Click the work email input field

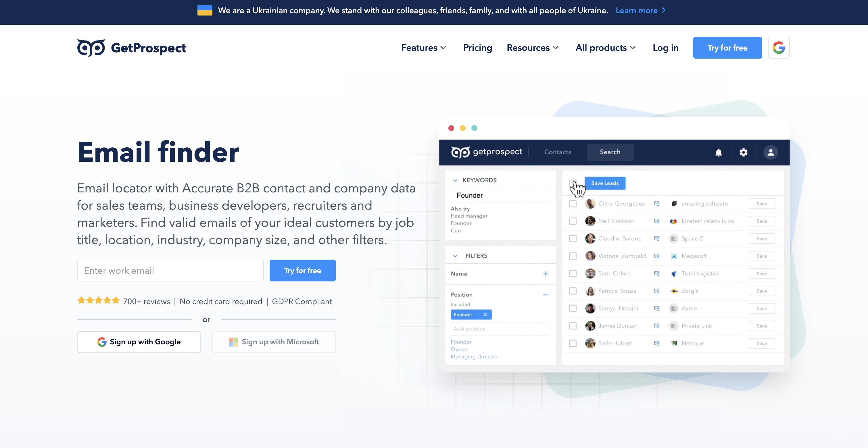click(x=170, y=270)
